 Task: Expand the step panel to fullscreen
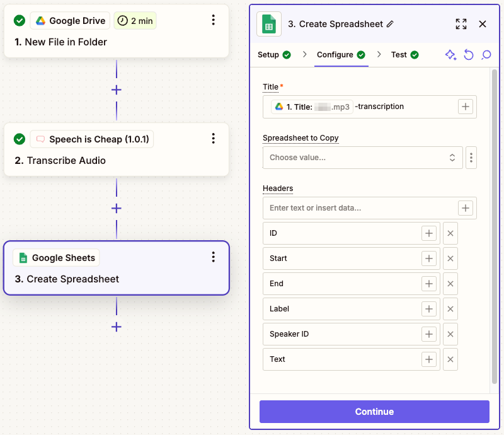(461, 24)
